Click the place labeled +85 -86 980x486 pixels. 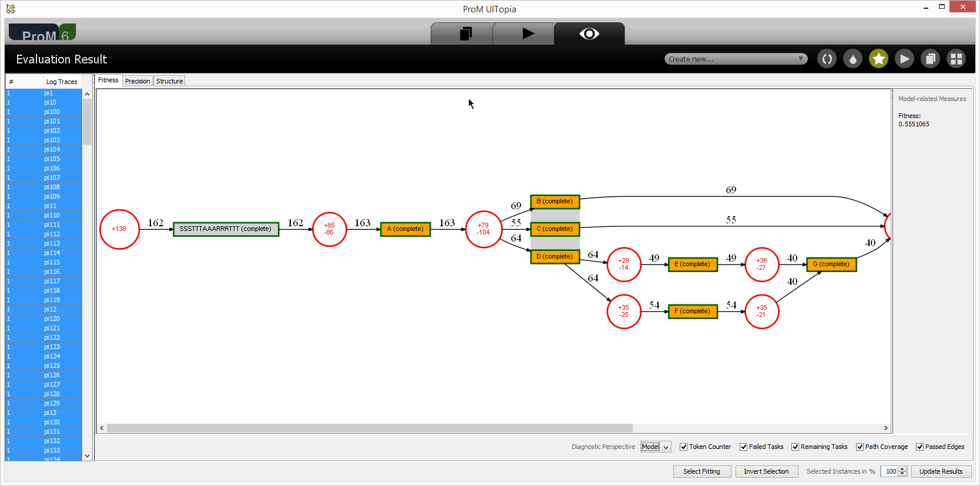(x=329, y=229)
